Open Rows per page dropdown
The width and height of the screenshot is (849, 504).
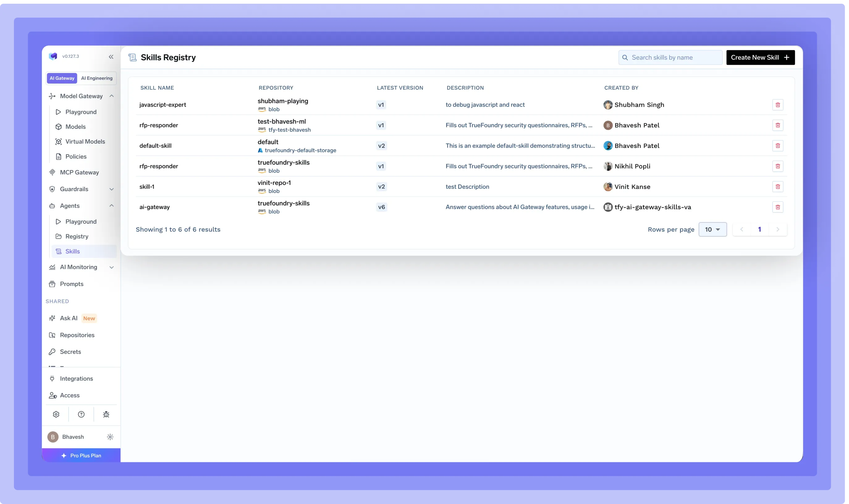point(712,229)
